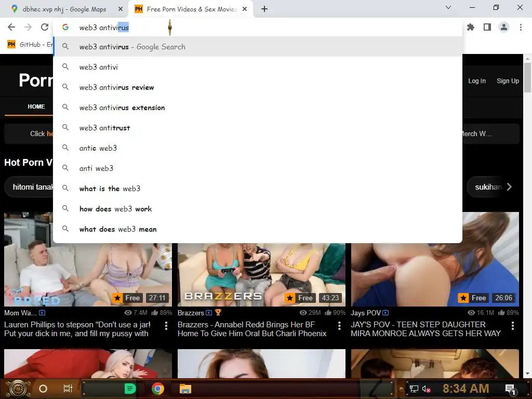Select the 'web3 antivi' suggestion

(258, 67)
